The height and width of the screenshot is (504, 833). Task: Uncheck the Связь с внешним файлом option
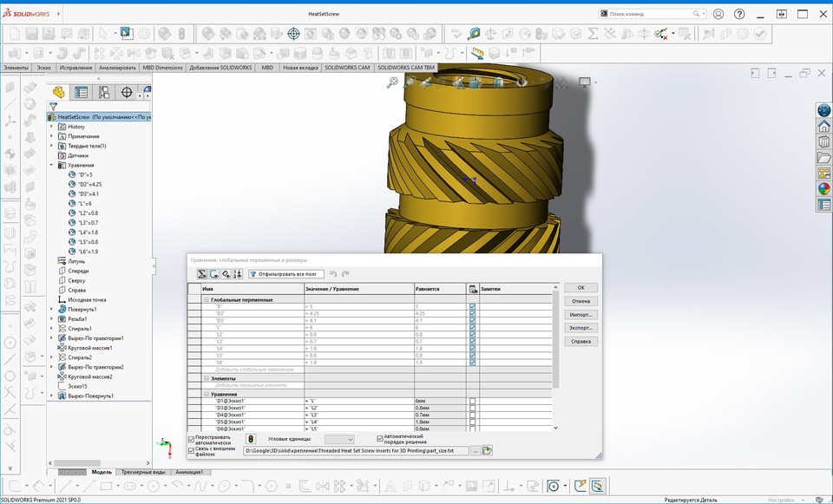click(192, 449)
